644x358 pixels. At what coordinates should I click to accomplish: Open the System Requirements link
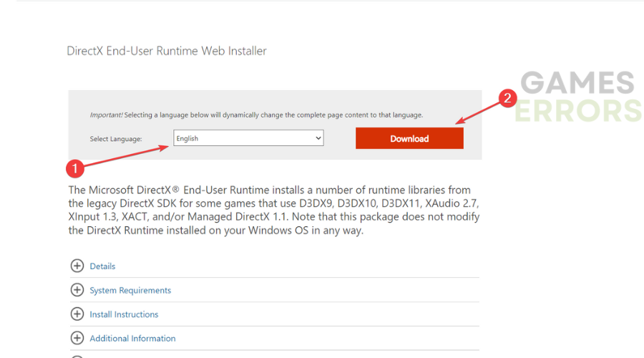pos(130,291)
